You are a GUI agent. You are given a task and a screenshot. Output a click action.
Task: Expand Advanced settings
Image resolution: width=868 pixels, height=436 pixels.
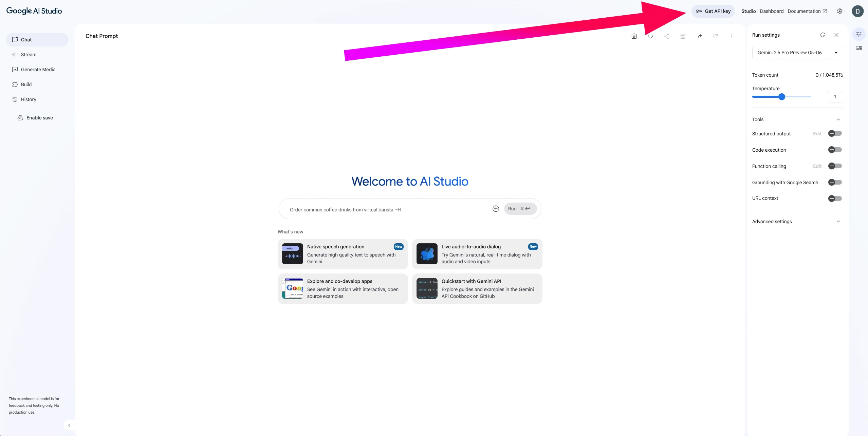click(x=838, y=222)
